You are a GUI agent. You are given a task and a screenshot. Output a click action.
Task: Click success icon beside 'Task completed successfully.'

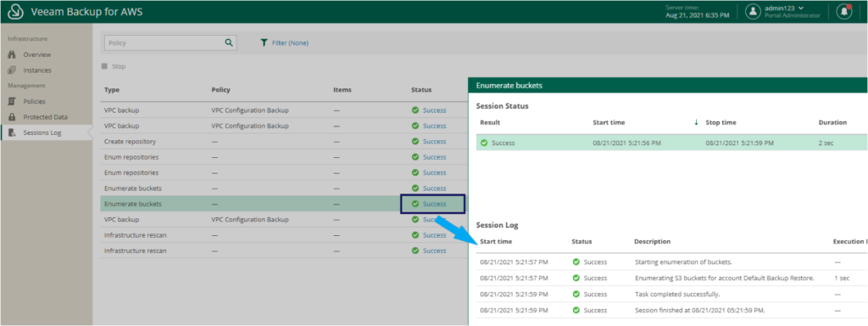click(x=576, y=294)
